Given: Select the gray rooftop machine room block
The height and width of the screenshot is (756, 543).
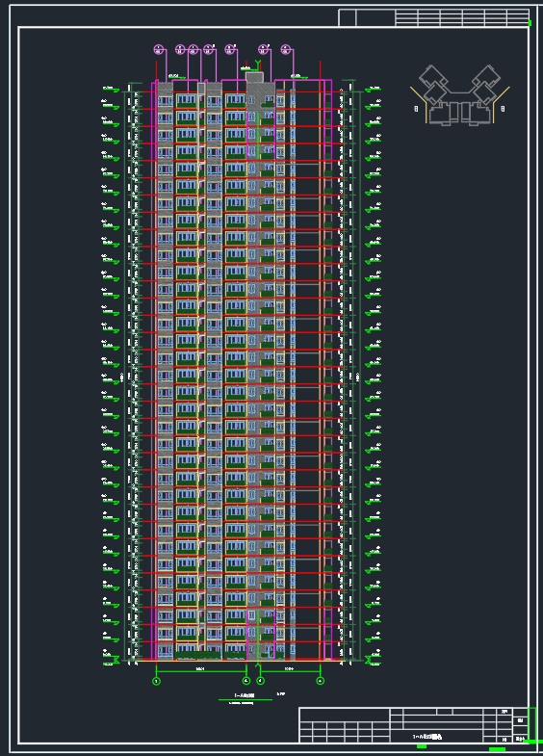Looking at the screenshot, I should (254, 77).
